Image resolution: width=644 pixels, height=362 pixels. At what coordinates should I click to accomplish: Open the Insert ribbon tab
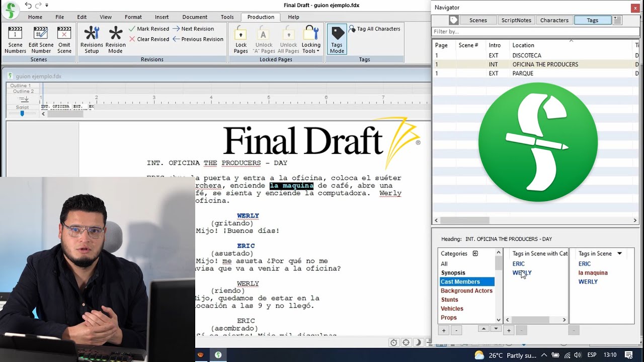[x=162, y=17]
